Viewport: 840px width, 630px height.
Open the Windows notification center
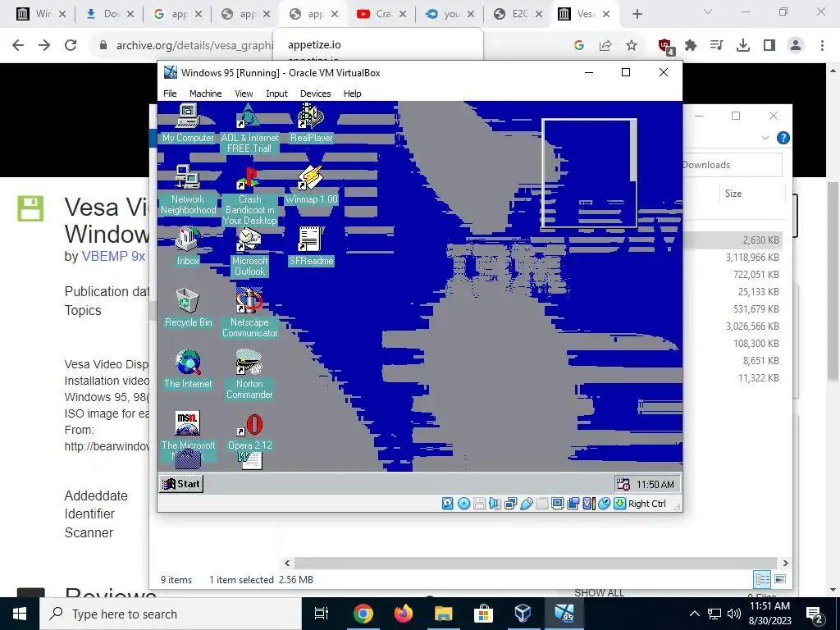click(x=815, y=614)
